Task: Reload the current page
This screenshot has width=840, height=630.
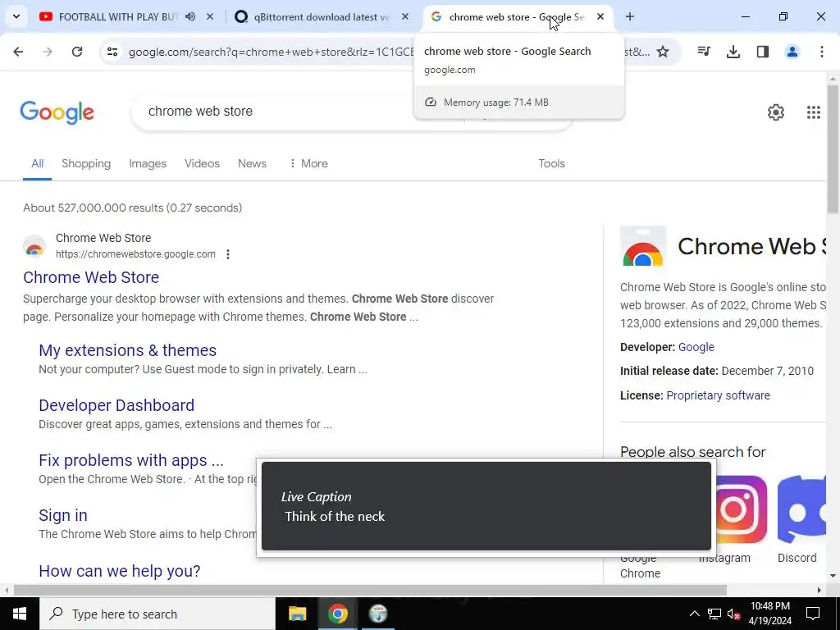Action: pos(77,52)
